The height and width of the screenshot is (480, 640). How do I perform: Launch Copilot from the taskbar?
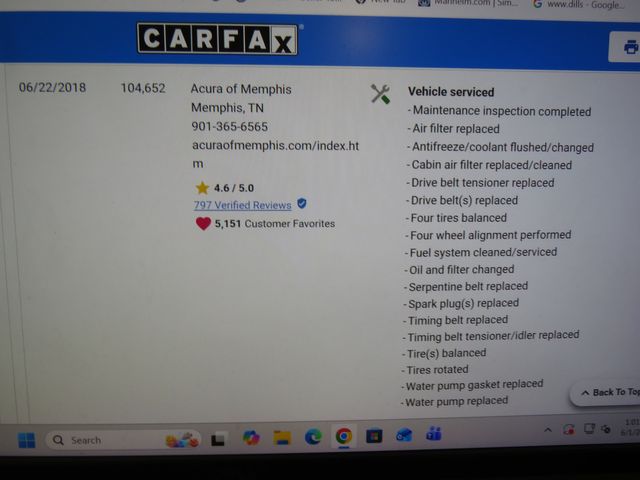pyautogui.click(x=251, y=438)
